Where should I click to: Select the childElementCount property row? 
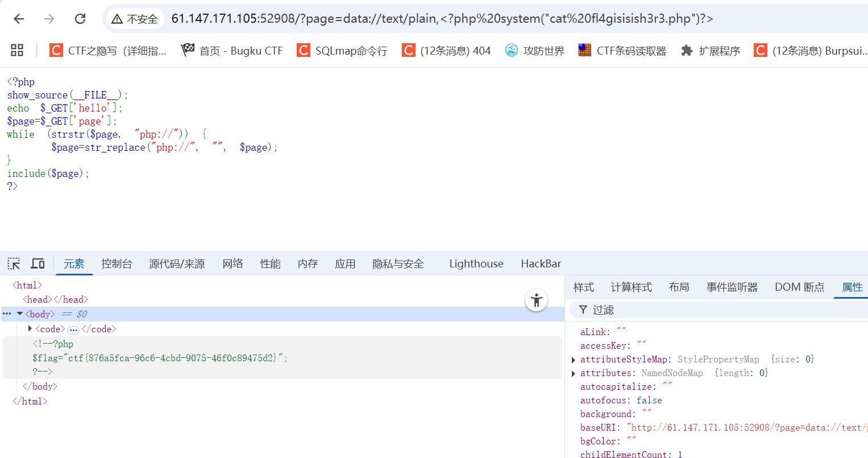[x=631, y=454]
